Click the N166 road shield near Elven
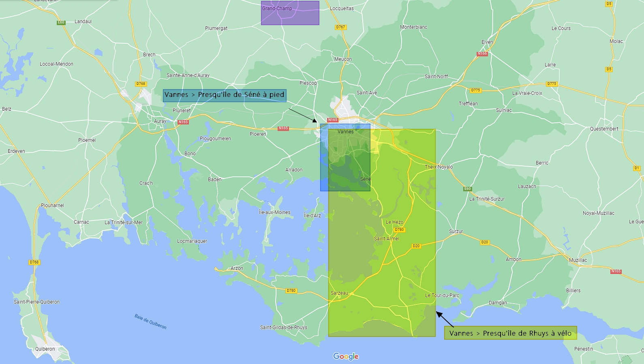This screenshot has height=364, width=644. click(482, 54)
